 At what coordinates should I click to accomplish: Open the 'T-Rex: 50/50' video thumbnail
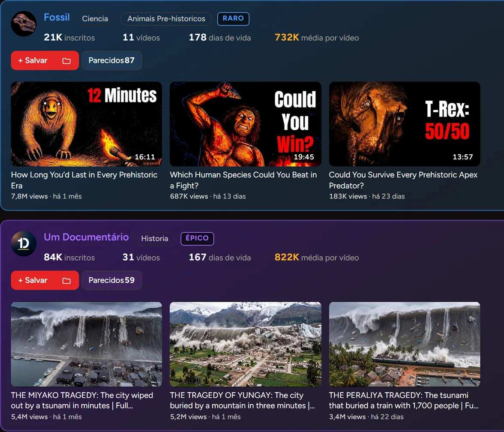[x=405, y=124]
